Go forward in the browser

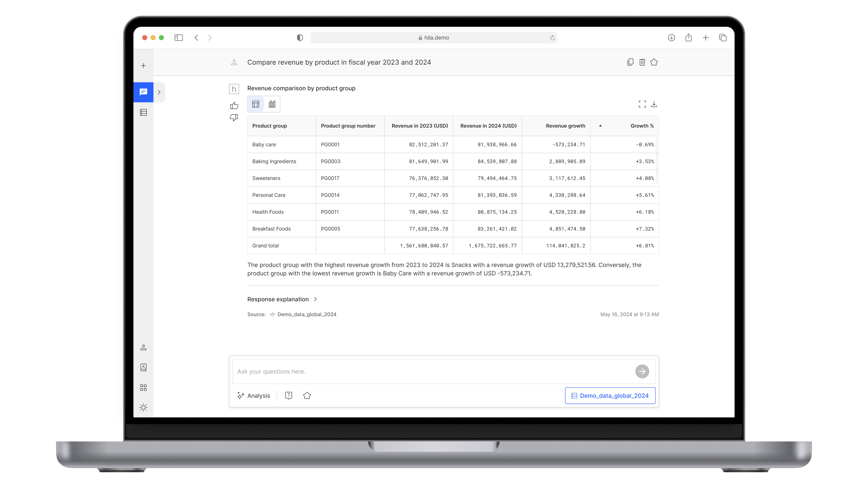[210, 38]
